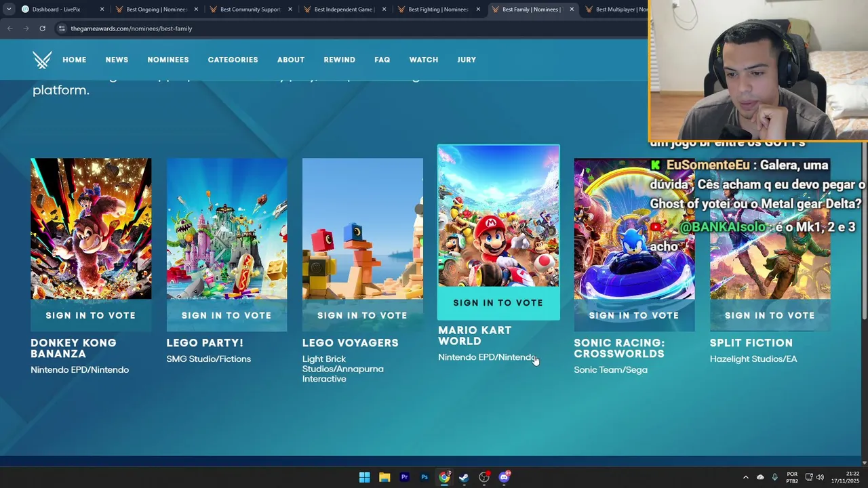Screen dimensions: 868x488
Task: Open NOMINEES in the site navigation
Action: tap(168, 60)
